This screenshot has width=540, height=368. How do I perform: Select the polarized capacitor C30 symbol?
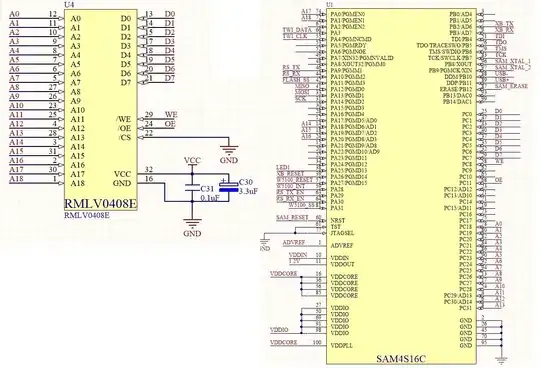[229, 186]
